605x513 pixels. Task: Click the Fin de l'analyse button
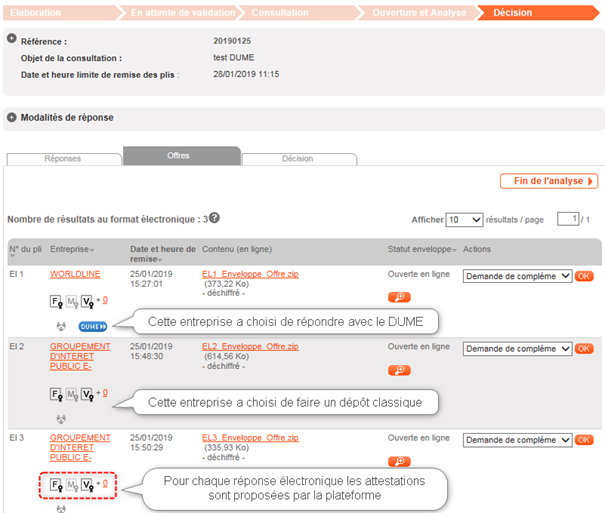point(548,181)
